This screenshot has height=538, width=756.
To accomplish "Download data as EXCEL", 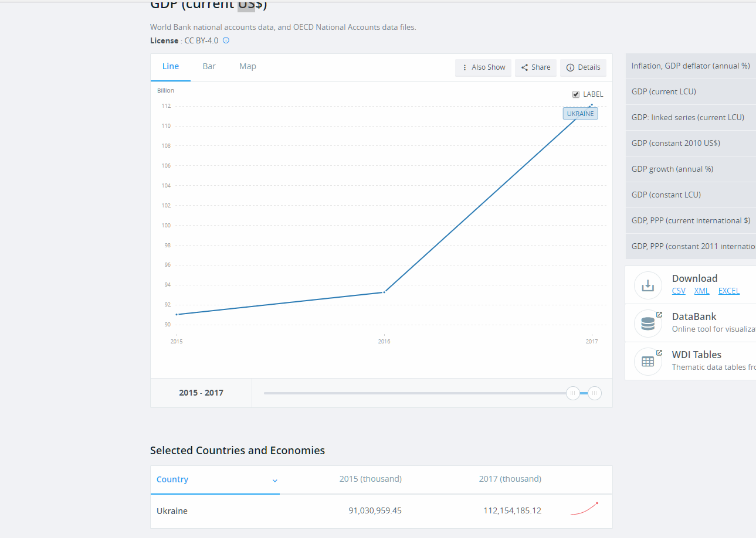I will pyautogui.click(x=729, y=291).
